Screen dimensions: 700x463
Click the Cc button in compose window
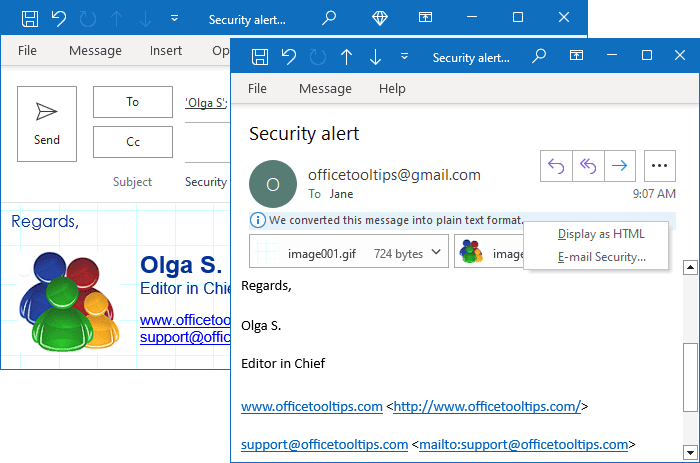[133, 142]
